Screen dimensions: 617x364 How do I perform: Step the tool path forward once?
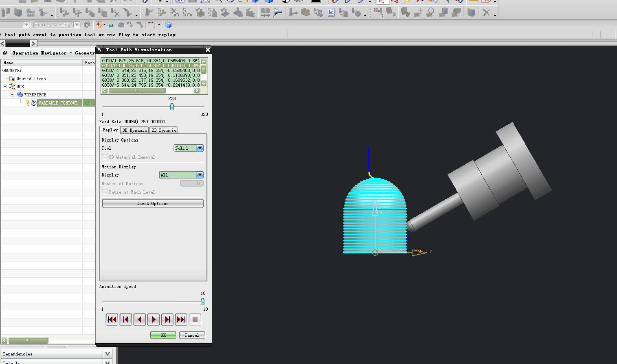pos(167,320)
